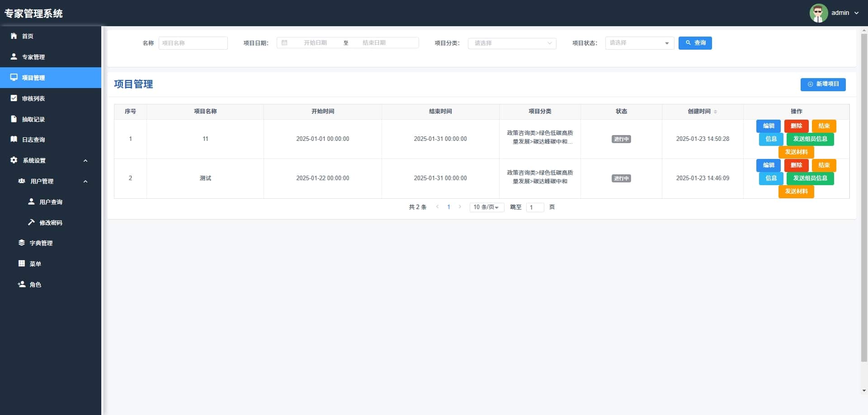
Task: Click the document icon beside 抽取记录
Action: (14, 119)
